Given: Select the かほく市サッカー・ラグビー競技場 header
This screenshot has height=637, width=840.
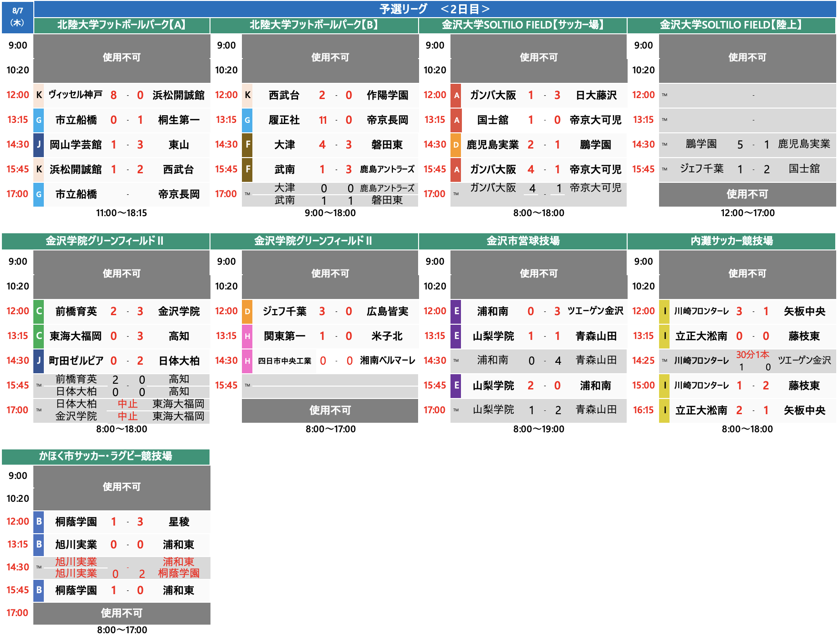Looking at the screenshot, I should [106, 456].
